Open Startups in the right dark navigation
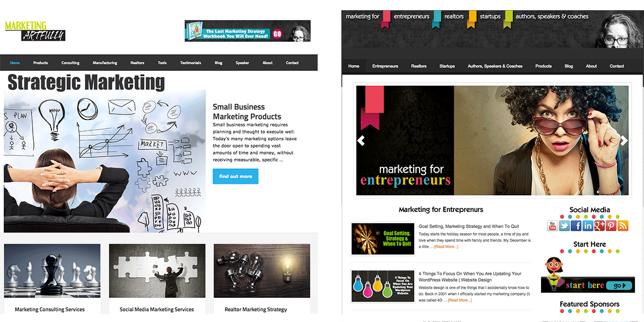The height and width of the screenshot is (322, 644). point(447,66)
